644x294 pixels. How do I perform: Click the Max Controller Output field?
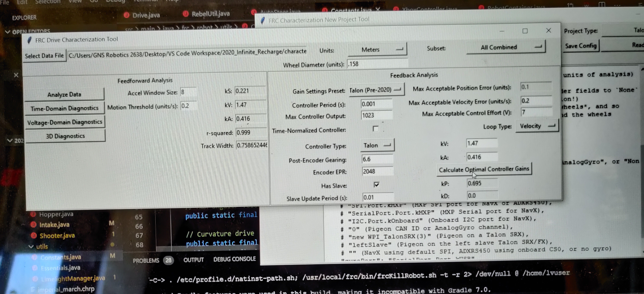[x=377, y=115]
